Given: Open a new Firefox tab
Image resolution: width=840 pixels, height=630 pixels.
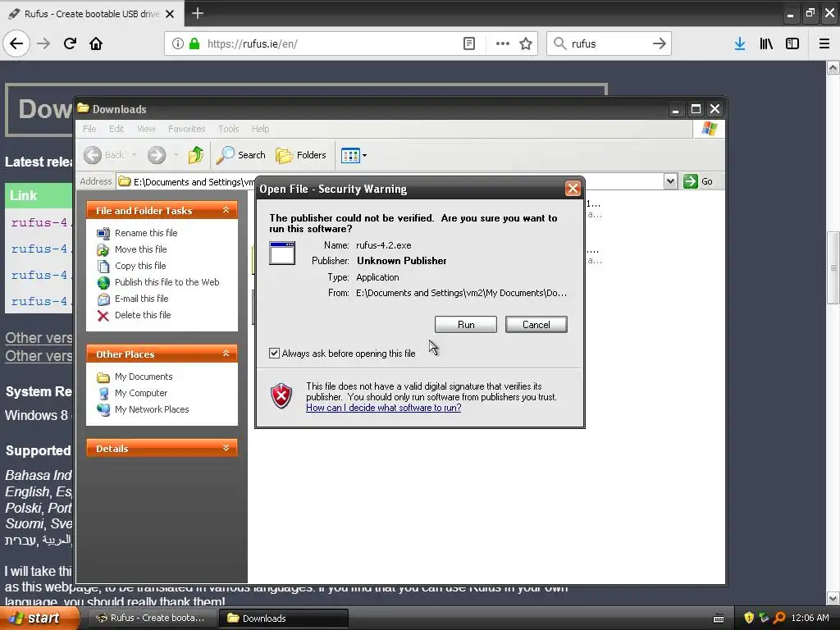Looking at the screenshot, I should (x=198, y=13).
